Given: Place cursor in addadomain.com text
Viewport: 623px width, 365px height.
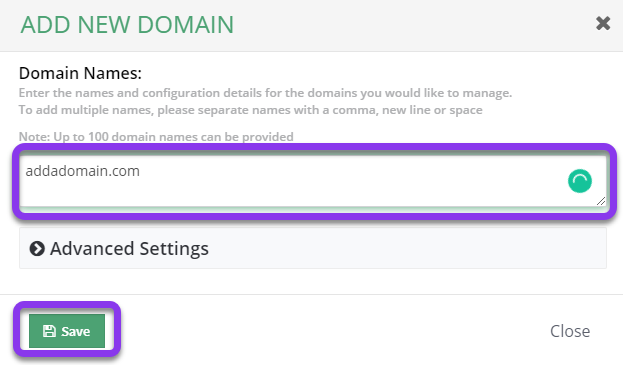Looking at the screenshot, I should pyautogui.click(x=82, y=171).
